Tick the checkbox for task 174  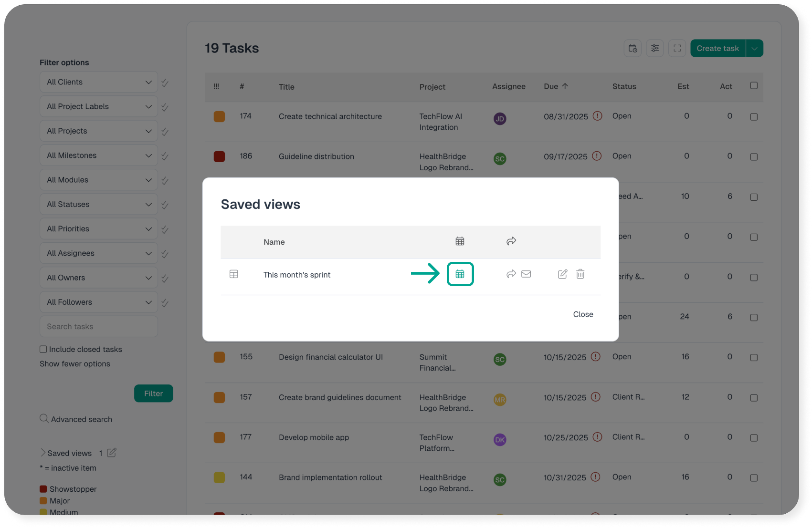[754, 117]
